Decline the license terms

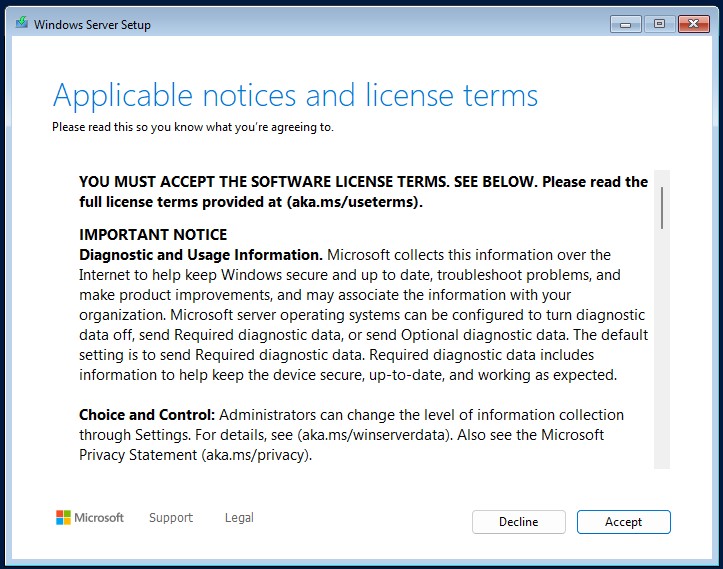(518, 522)
